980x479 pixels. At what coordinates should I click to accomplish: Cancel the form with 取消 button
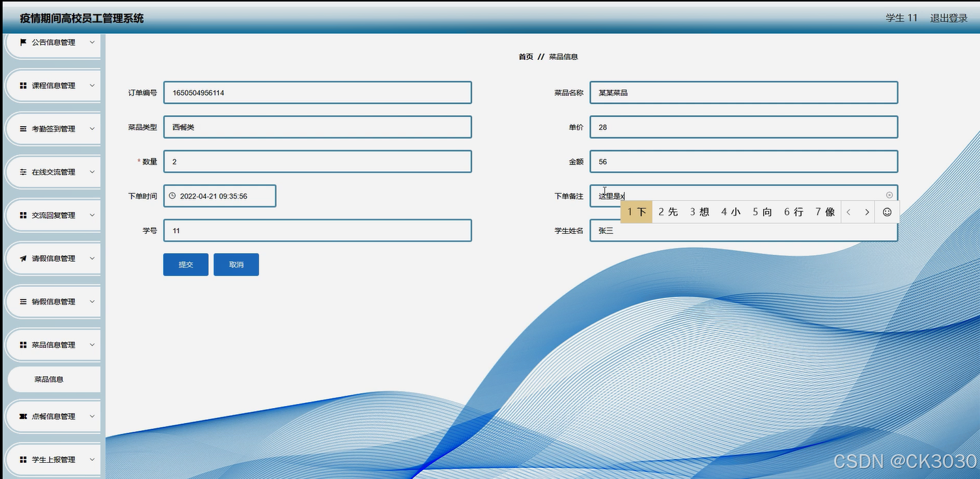pyautogui.click(x=236, y=265)
